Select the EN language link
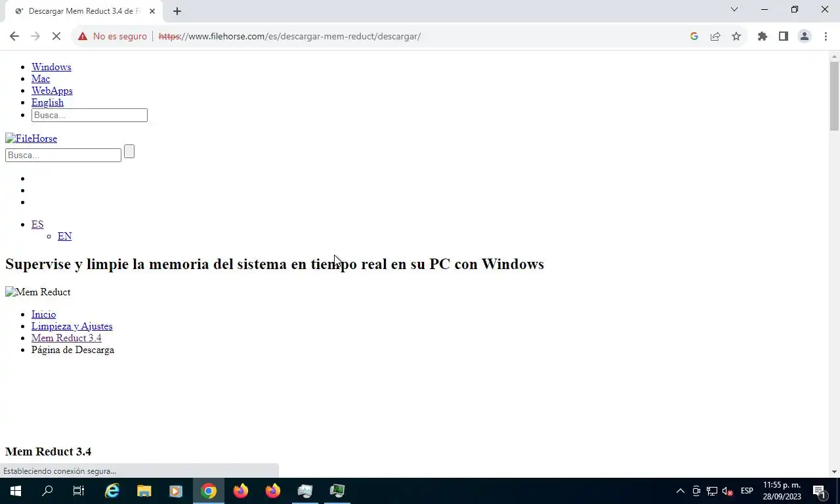 pos(64,236)
